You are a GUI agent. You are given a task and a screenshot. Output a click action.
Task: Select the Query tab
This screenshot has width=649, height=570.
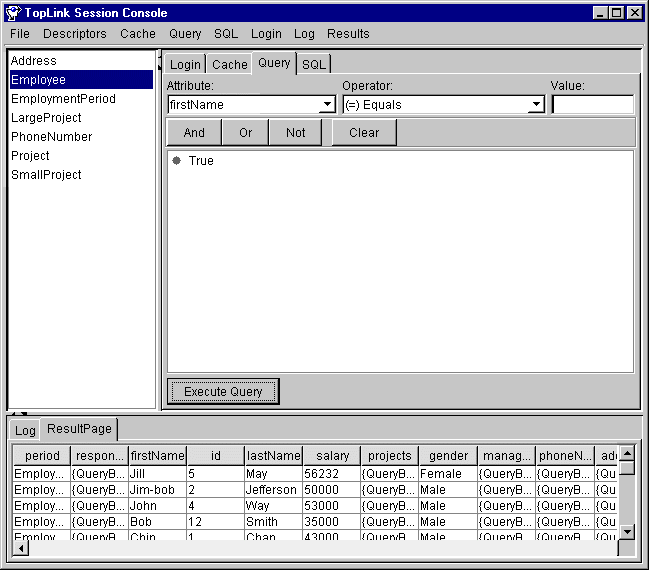tap(274, 63)
